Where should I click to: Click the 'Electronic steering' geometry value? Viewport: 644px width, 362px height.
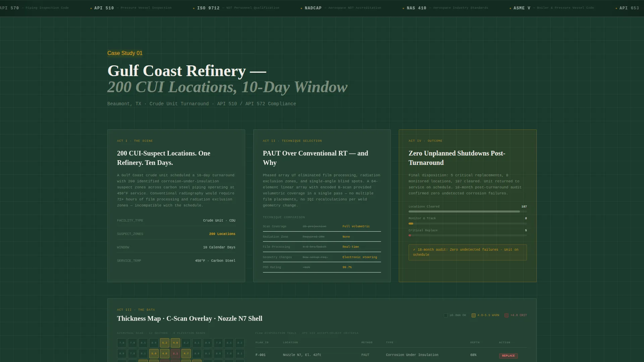click(360, 257)
